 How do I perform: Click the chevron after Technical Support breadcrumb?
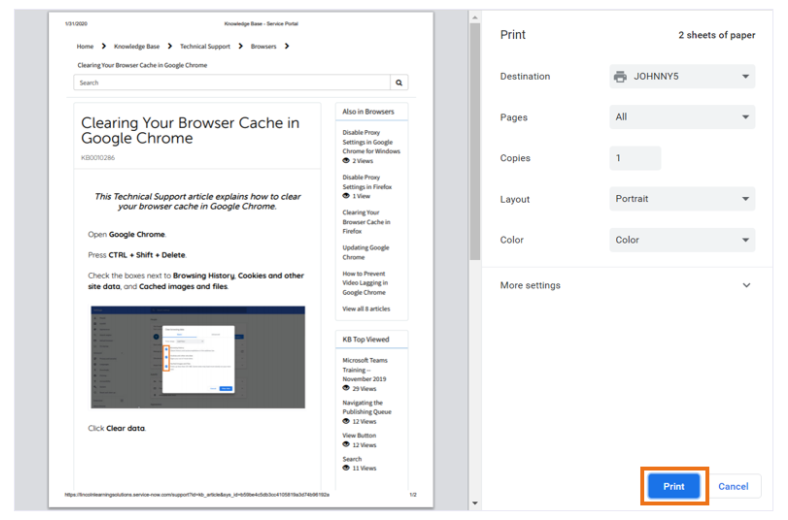coord(240,46)
